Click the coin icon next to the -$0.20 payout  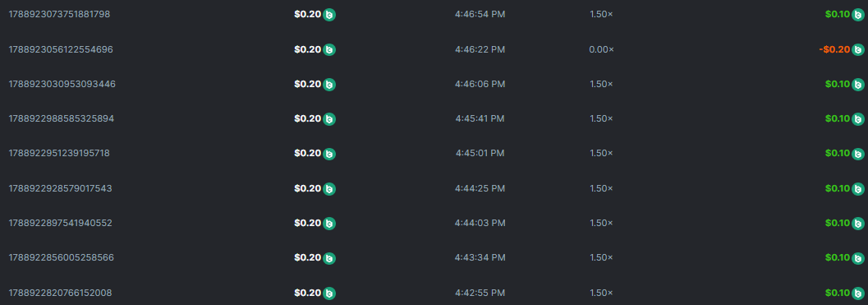click(x=857, y=50)
